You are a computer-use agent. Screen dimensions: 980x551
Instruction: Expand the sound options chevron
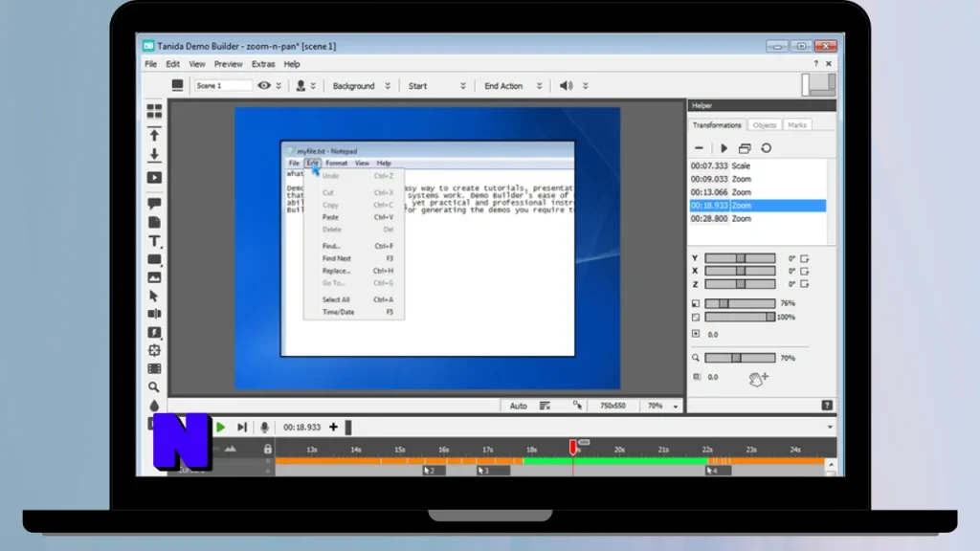click(586, 85)
